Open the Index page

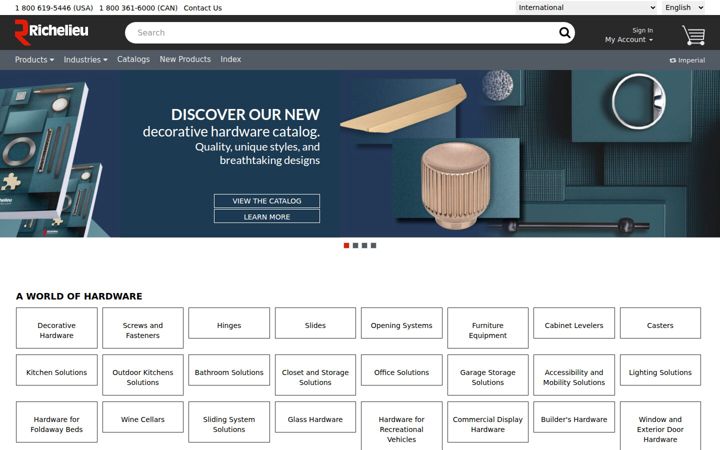coord(231,59)
